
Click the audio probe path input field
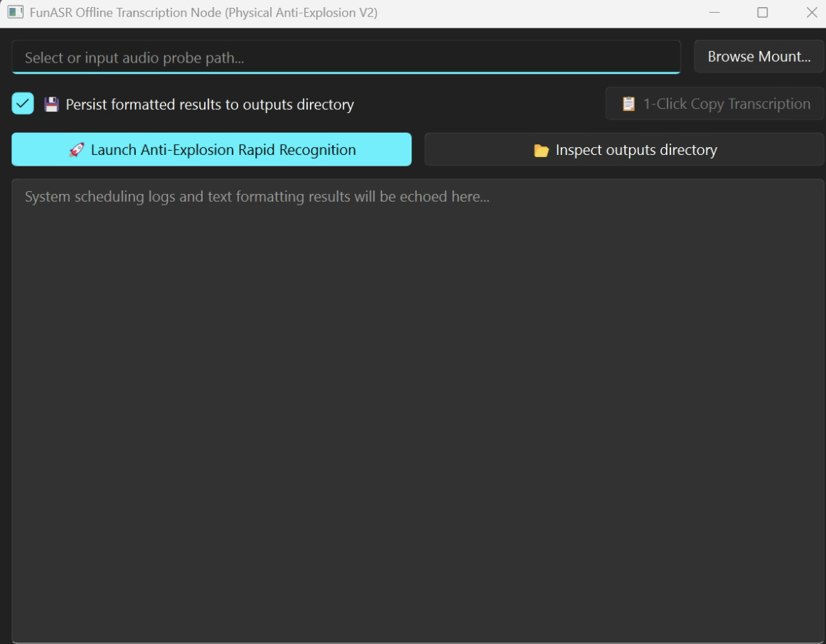click(346, 58)
